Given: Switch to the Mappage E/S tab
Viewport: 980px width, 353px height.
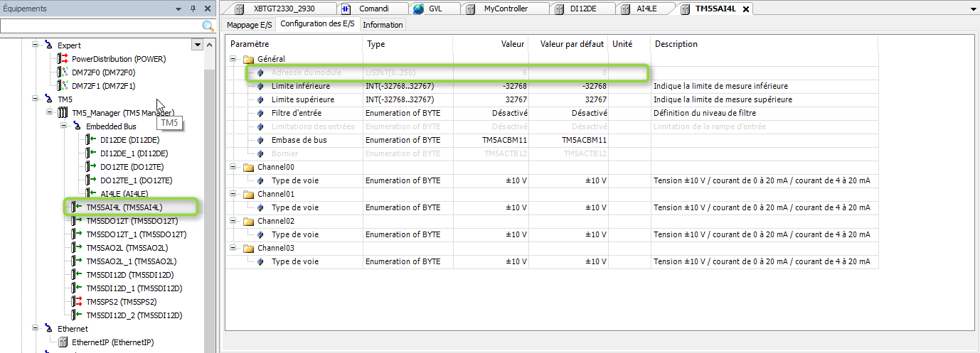Looking at the screenshot, I should tap(249, 25).
